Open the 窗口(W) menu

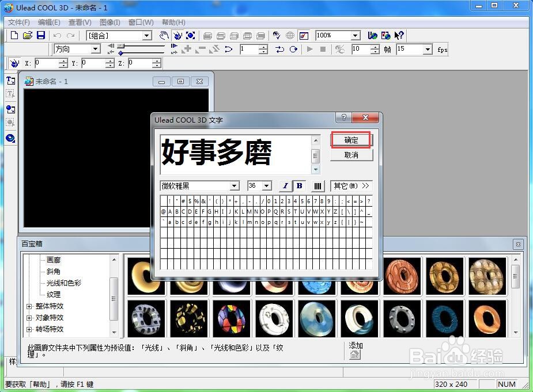[x=141, y=22]
